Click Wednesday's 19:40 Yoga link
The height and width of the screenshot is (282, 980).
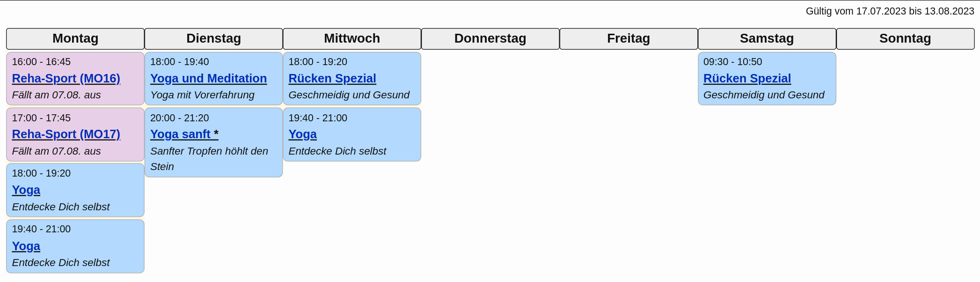point(303,134)
